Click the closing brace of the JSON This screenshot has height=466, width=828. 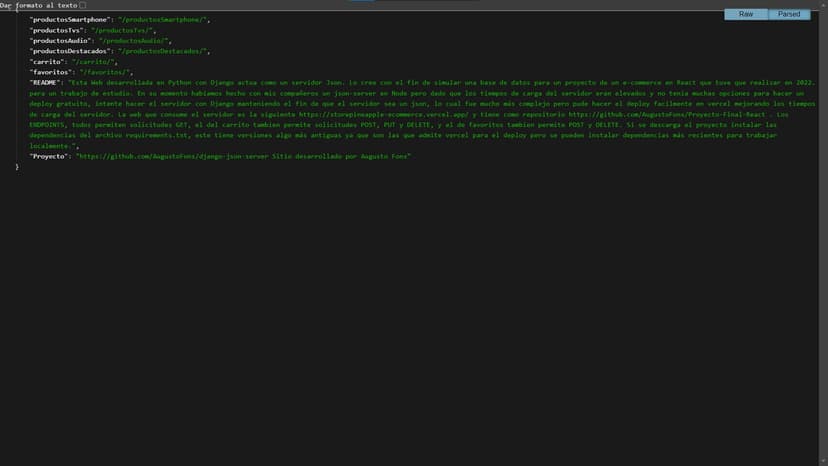(x=17, y=167)
